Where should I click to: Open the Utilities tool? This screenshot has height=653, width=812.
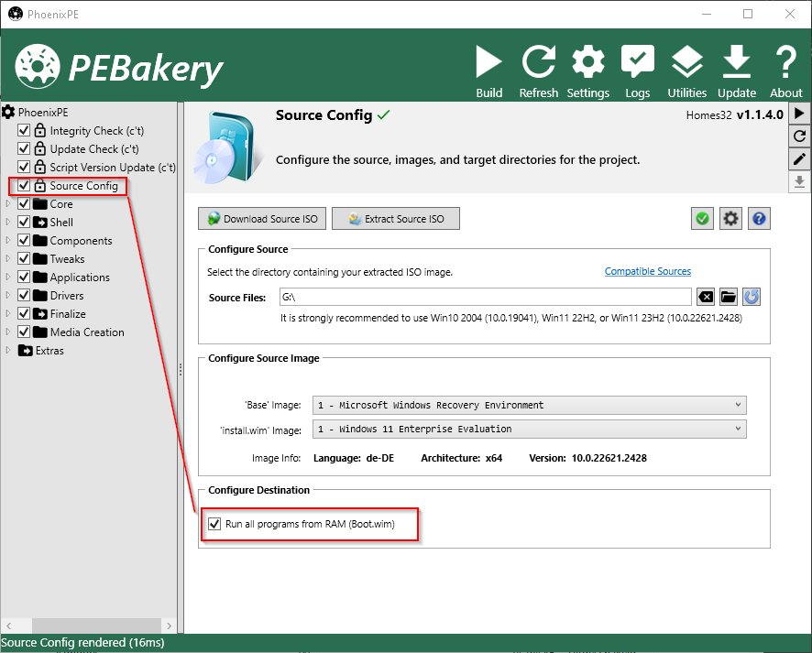(x=686, y=71)
